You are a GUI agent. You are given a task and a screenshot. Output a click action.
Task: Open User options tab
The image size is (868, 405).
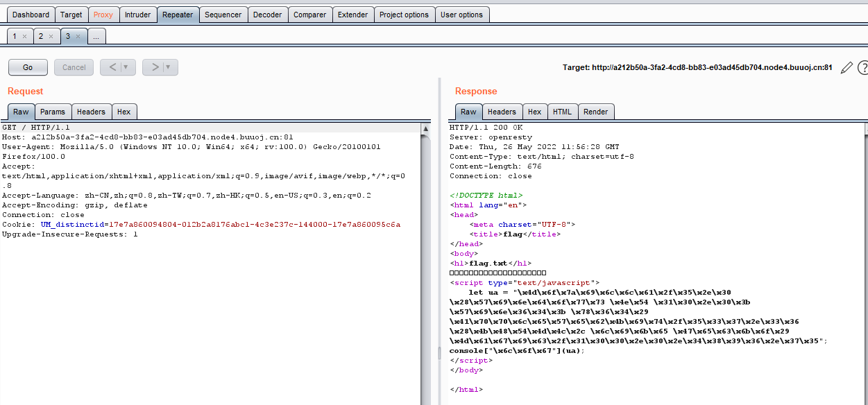tap(462, 15)
